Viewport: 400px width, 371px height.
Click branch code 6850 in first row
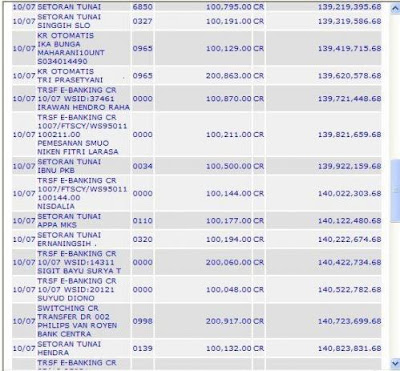click(143, 7)
